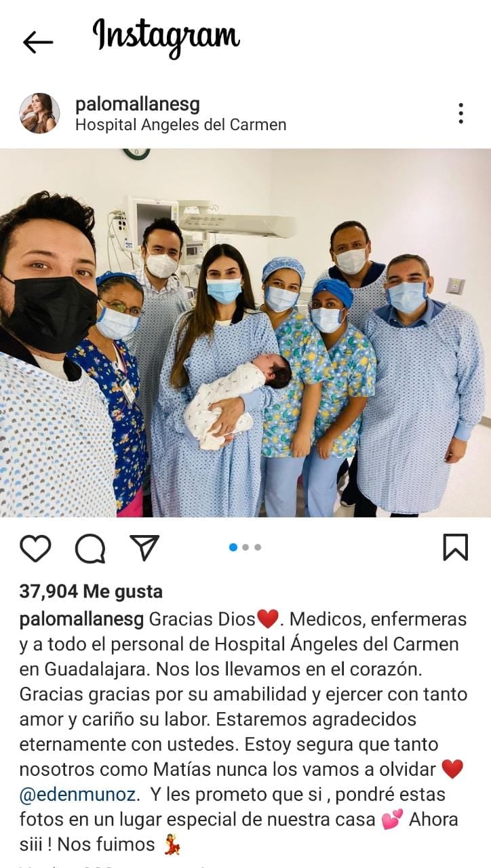Go back using the arrow icon
The image size is (491, 868).
coord(37,42)
